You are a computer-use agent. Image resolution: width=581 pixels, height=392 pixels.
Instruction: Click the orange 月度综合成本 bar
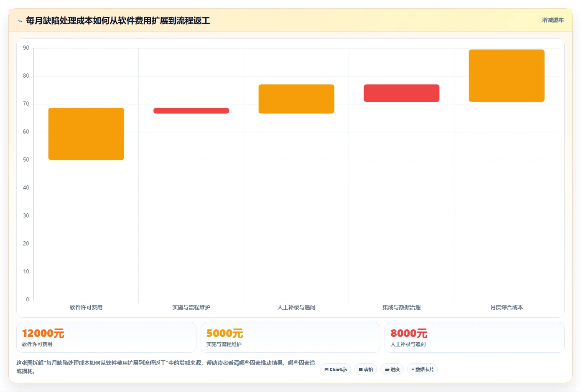[x=507, y=76]
